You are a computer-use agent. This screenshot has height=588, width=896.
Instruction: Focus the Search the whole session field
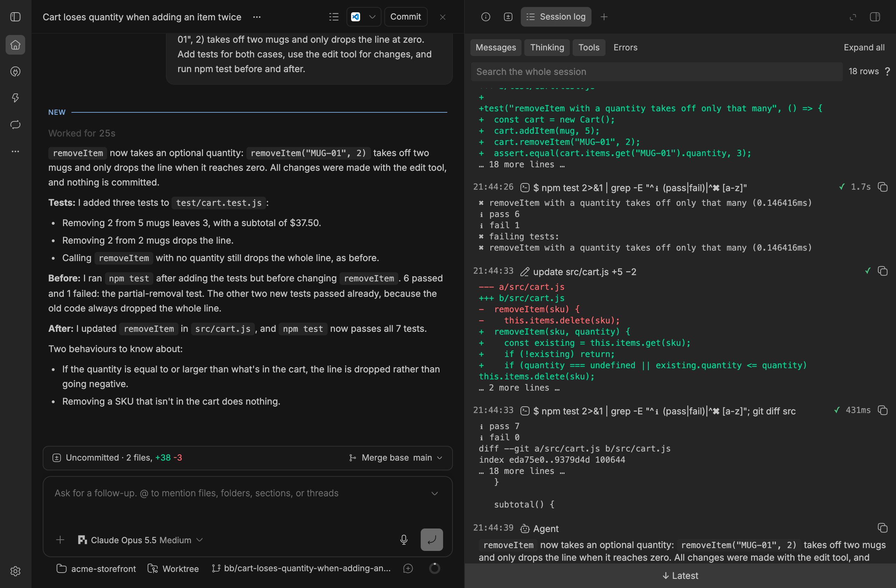pos(657,71)
